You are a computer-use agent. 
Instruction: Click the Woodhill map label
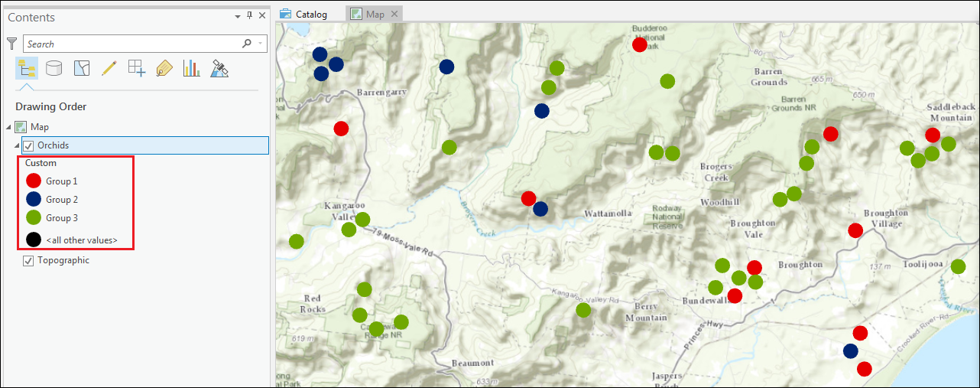(720, 202)
